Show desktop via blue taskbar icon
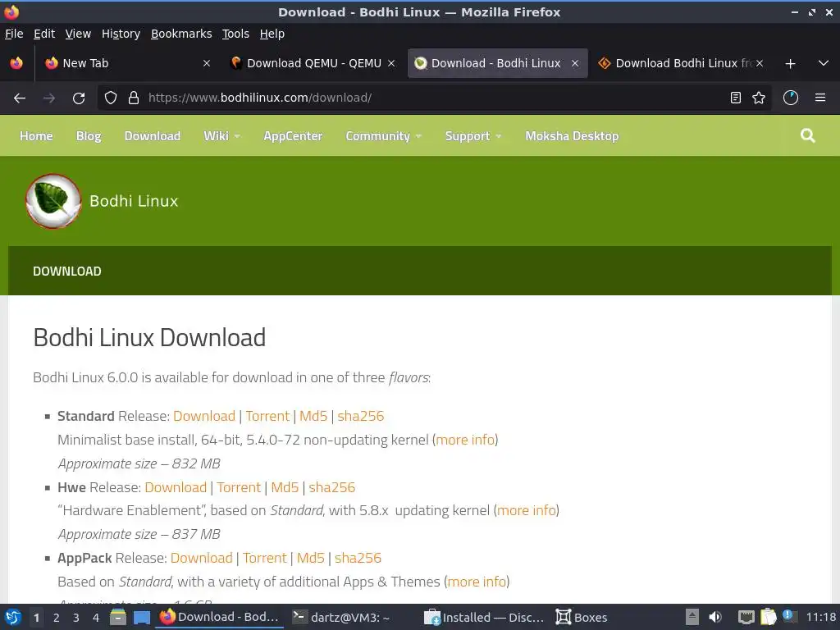The width and height of the screenshot is (840, 630). pos(141,618)
